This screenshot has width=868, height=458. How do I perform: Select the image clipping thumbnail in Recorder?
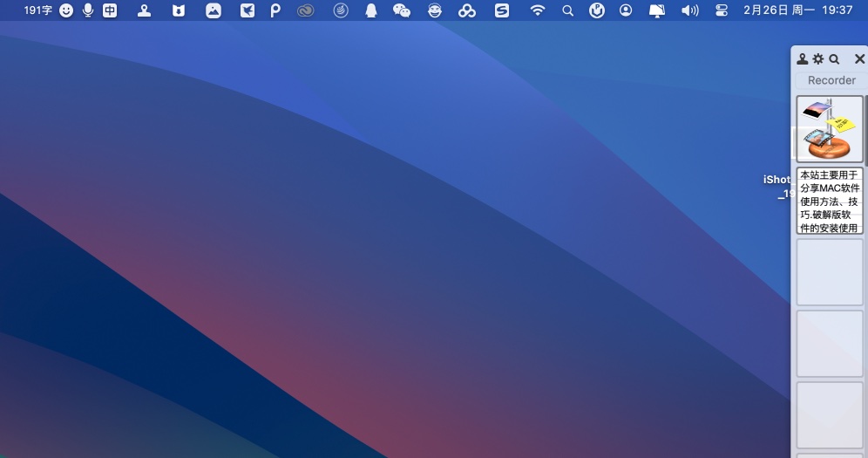point(830,129)
